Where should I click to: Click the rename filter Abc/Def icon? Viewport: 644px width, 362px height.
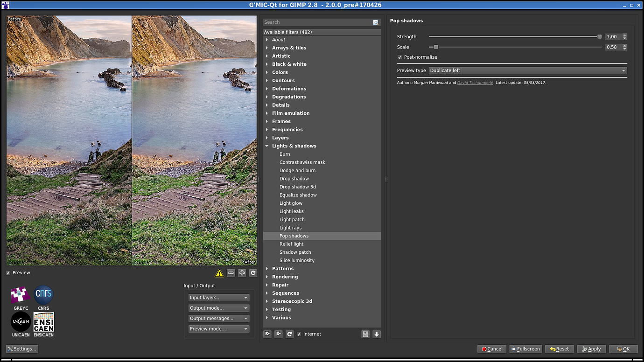coord(365,334)
